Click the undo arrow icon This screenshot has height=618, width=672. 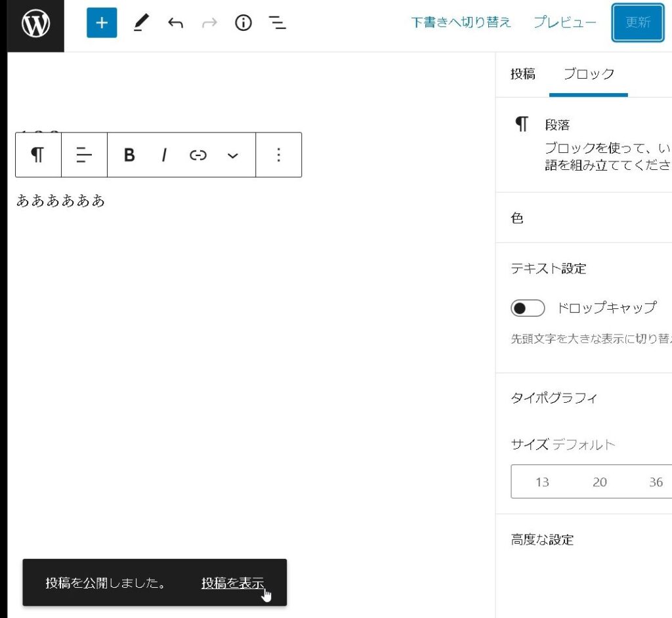coord(175,24)
